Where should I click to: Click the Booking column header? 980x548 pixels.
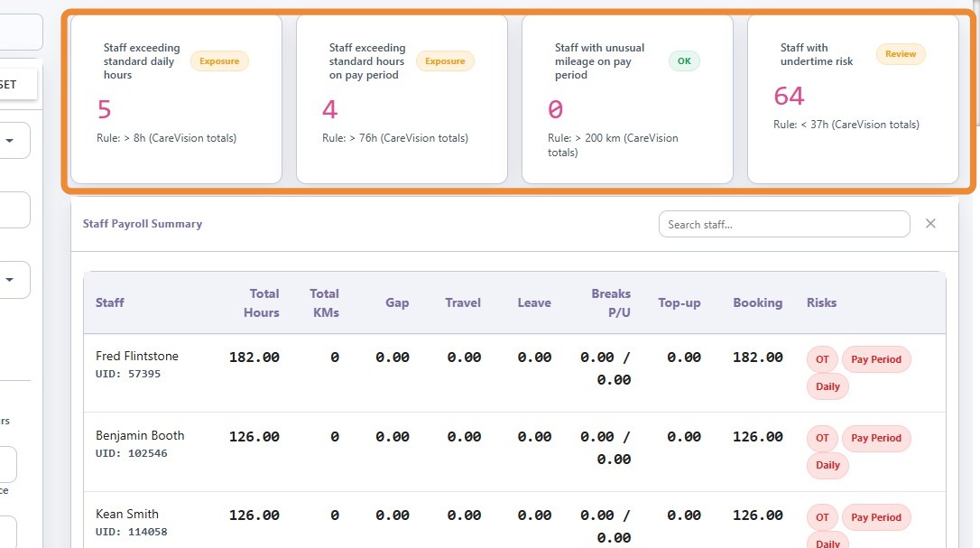757,302
